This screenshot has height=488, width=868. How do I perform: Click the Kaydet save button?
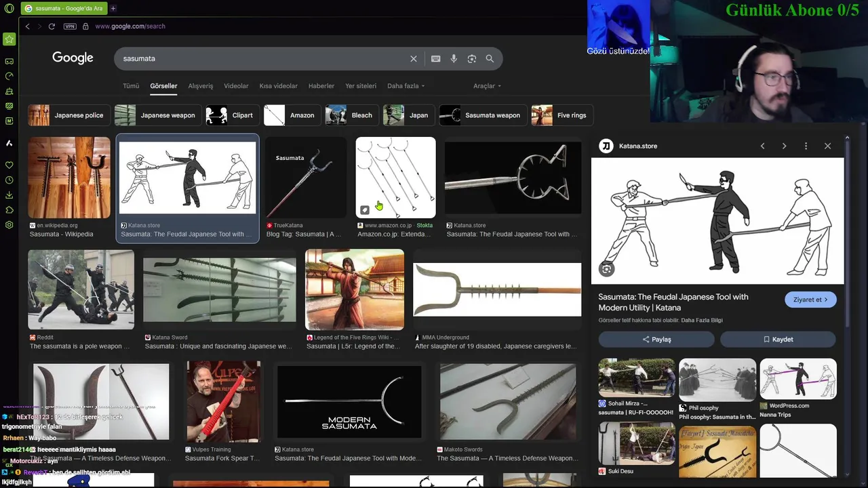778,340
